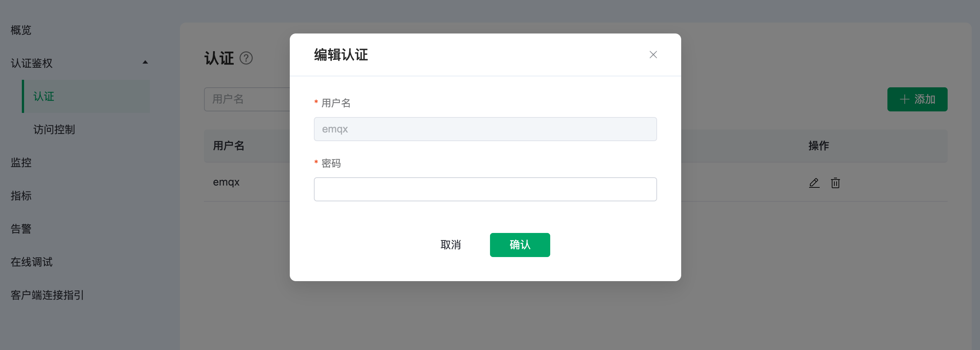The height and width of the screenshot is (350, 980).
Task: Open 在线调试 from the sidebar
Action: click(x=32, y=262)
